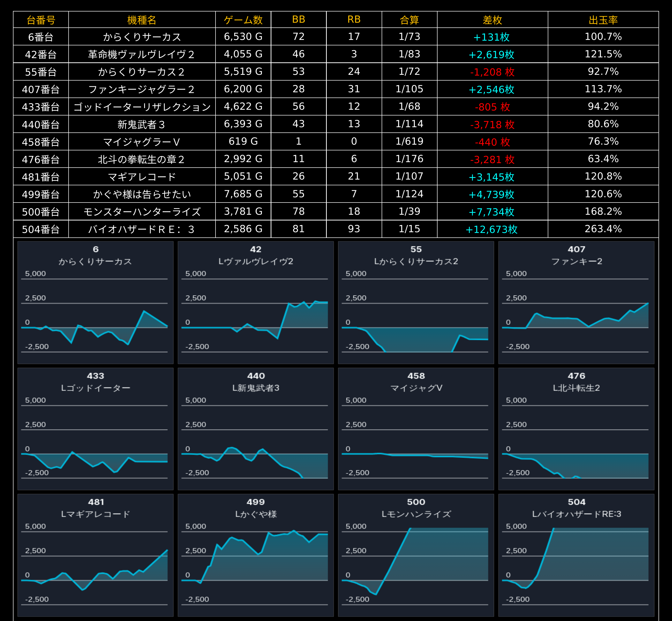Select the 55番台 table cell

pos(41,72)
